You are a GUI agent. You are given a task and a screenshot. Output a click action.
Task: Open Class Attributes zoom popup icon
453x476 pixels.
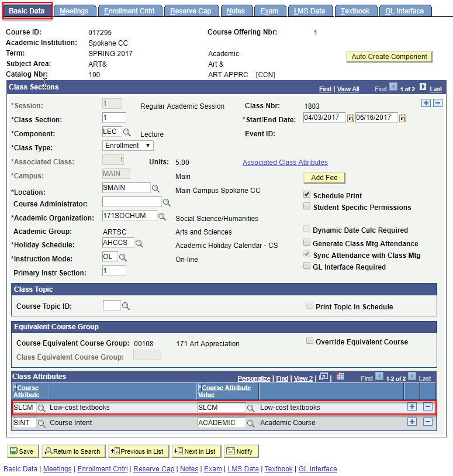[323, 377]
